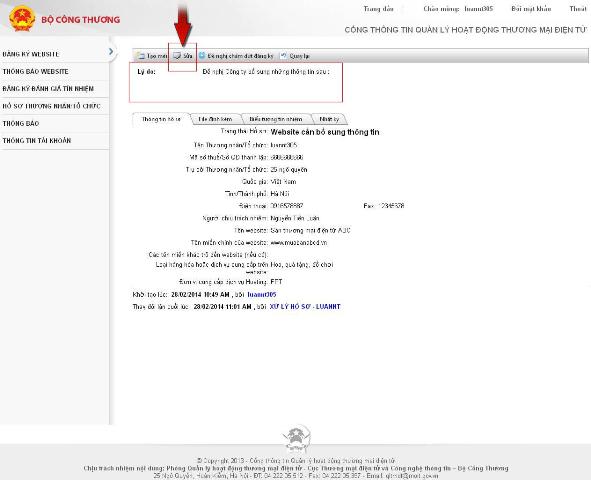Switch to the Nhật ký tab
This screenshot has width=591, height=480.
tap(329, 119)
